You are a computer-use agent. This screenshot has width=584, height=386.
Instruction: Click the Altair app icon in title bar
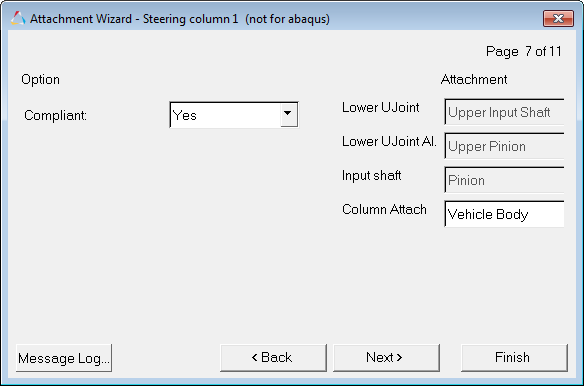18,18
